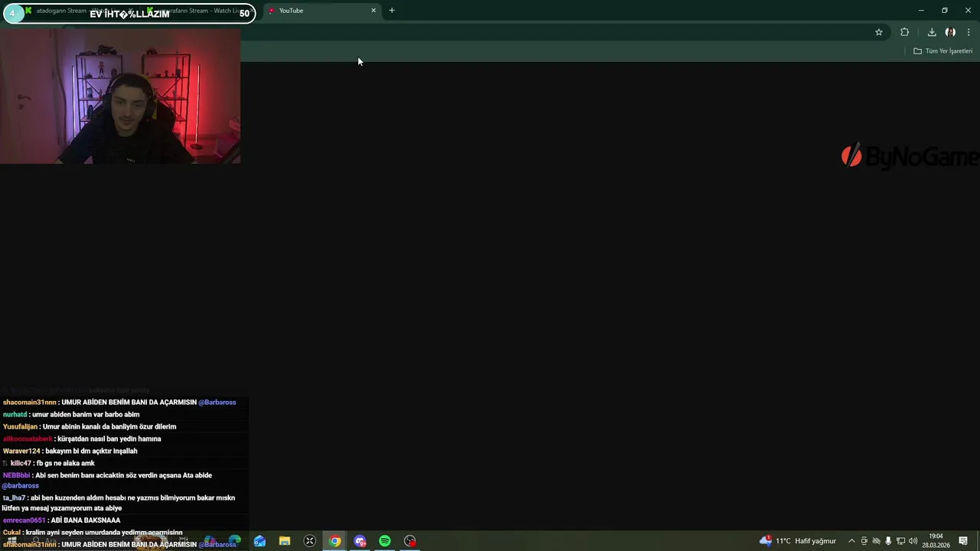The image size is (980, 551).
Task: Click username nurhatd in chat
Action: (15, 415)
